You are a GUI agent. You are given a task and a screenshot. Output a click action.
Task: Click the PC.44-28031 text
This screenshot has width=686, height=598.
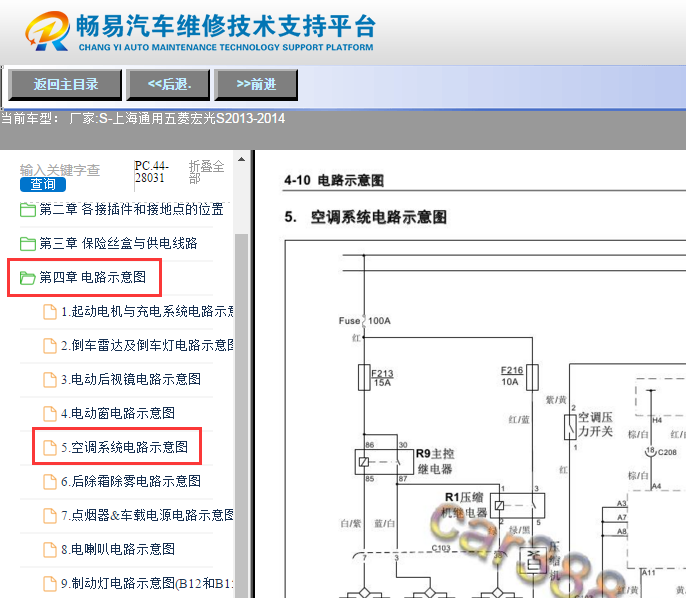[151, 172]
